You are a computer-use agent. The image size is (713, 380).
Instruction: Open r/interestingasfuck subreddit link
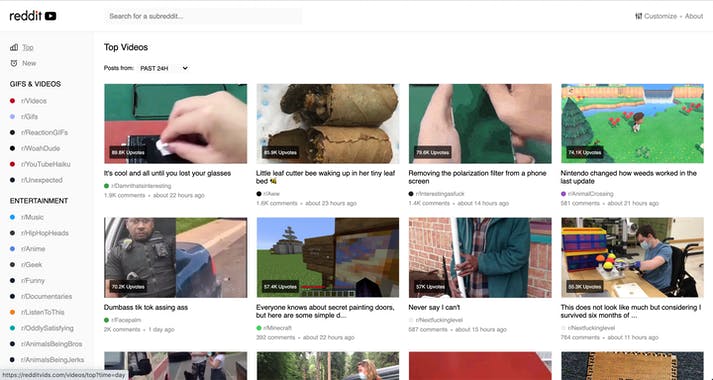coord(440,194)
